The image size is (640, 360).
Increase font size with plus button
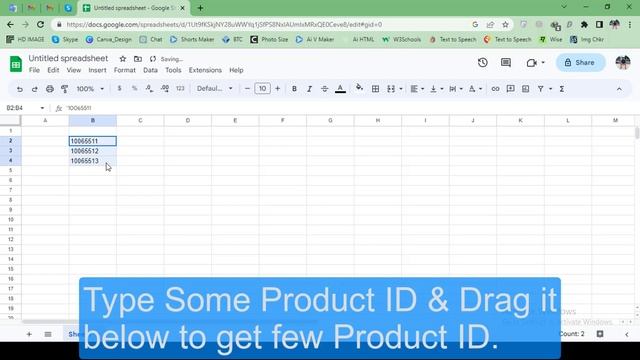pyautogui.click(x=278, y=89)
